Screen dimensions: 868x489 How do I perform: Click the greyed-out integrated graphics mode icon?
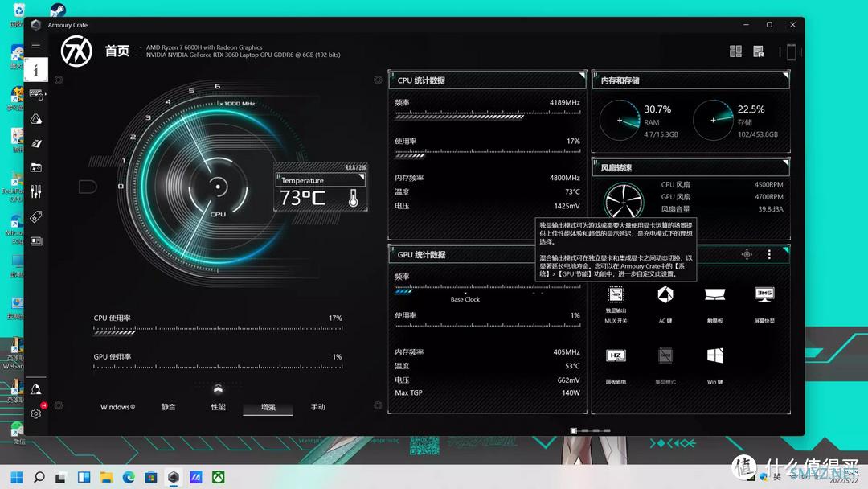tap(665, 355)
